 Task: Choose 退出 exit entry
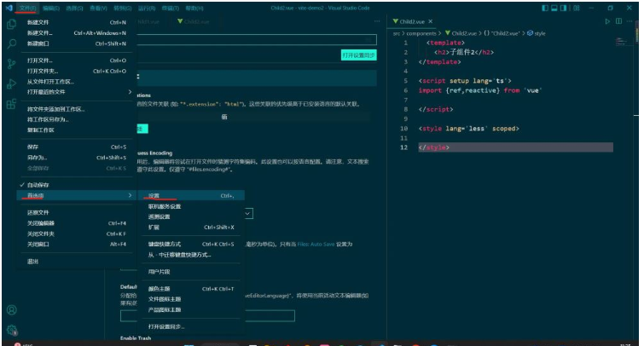tap(76, 261)
